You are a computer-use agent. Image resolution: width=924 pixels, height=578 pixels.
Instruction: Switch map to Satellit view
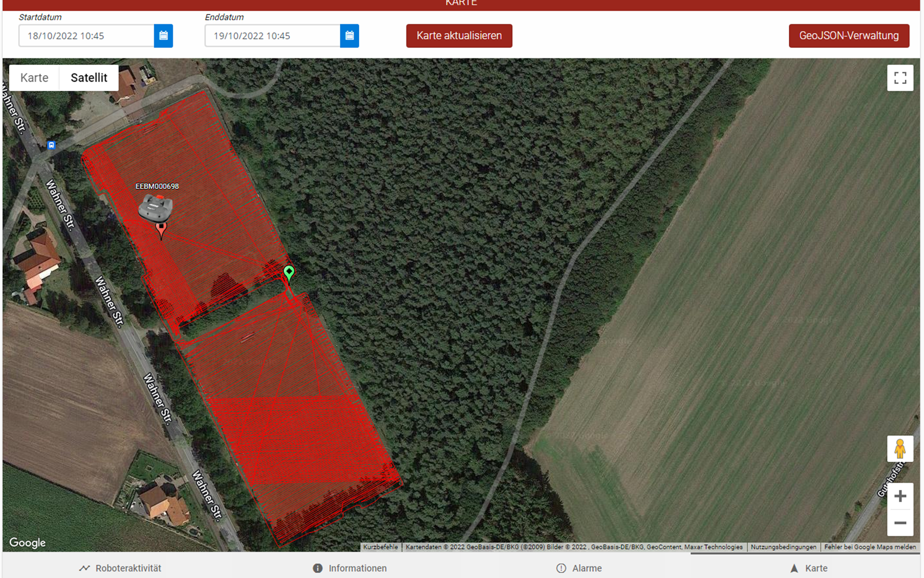(89, 78)
